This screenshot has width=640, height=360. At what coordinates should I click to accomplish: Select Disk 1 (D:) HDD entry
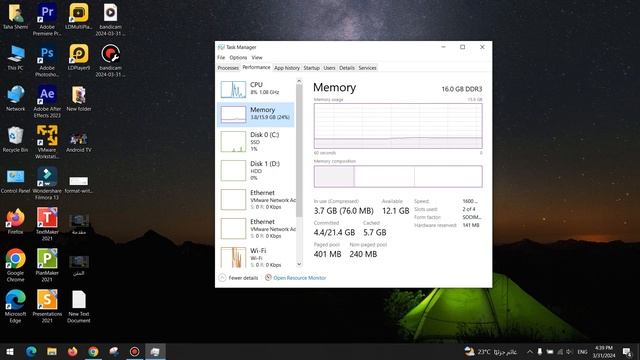click(x=256, y=171)
